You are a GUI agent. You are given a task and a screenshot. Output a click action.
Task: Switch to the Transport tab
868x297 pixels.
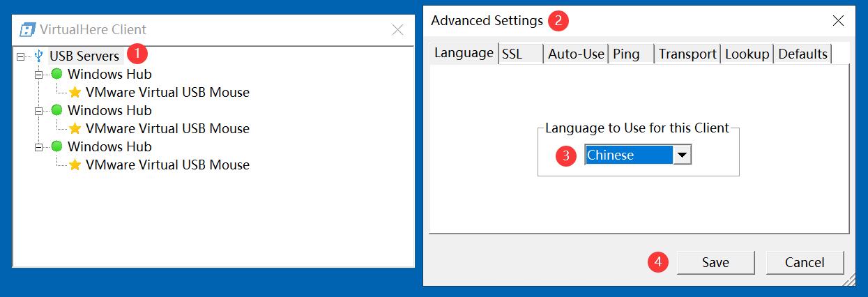pos(687,54)
